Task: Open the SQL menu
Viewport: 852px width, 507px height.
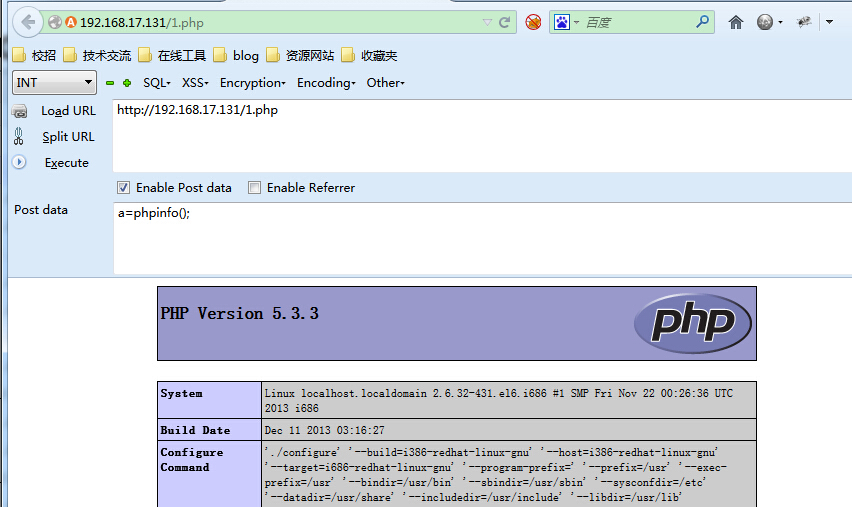Action: tap(156, 83)
